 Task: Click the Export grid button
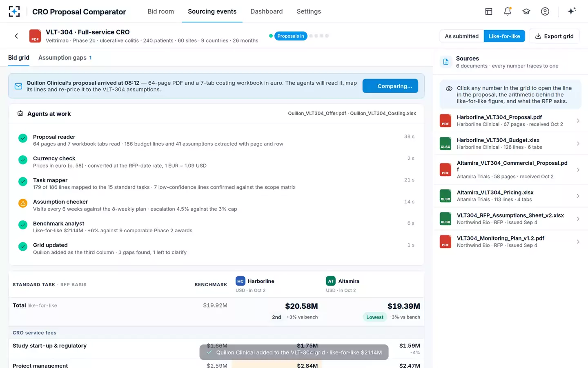[x=554, y=36]
